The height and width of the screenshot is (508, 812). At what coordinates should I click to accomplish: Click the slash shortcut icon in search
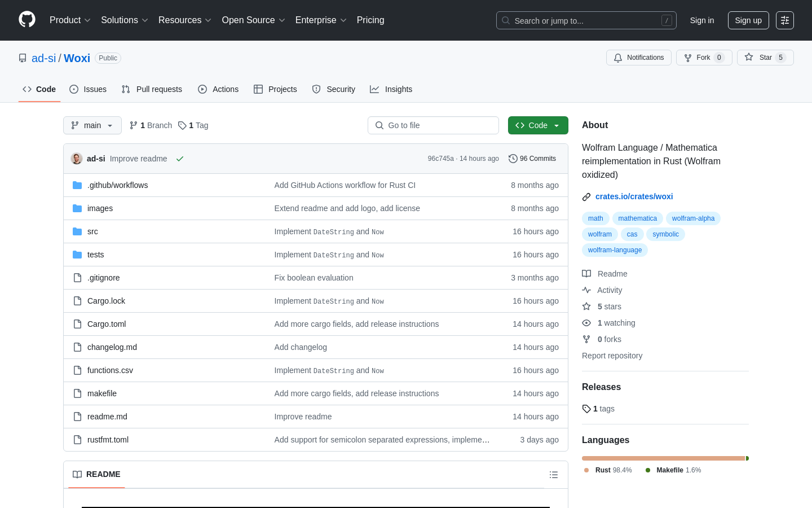click(667, 20)
